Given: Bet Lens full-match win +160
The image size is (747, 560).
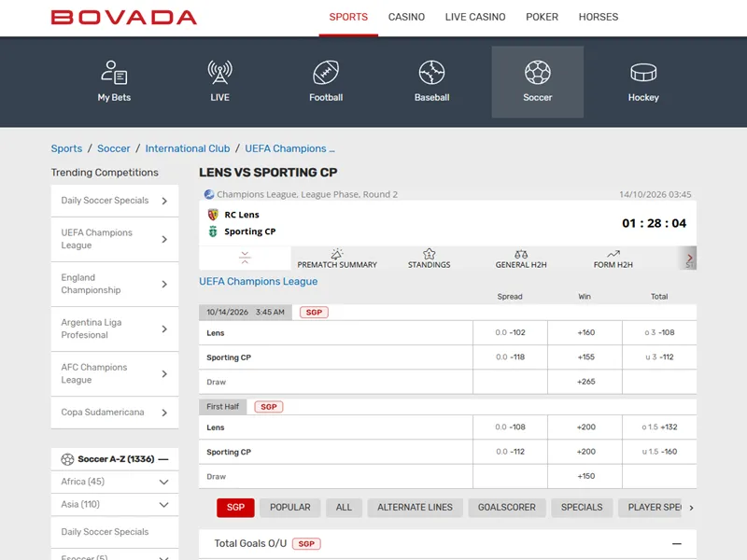Looking at the screenshot, I should click(x=585, y=333).
